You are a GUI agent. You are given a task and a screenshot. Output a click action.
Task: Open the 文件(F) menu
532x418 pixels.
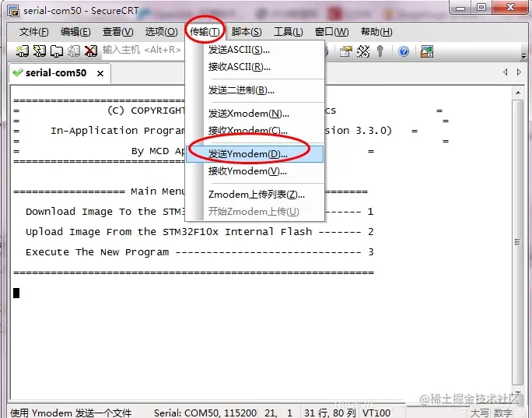point(34,32)
